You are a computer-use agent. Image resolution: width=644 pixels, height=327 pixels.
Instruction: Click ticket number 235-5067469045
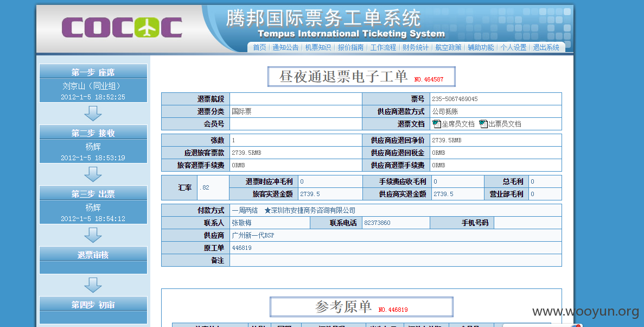455,99
